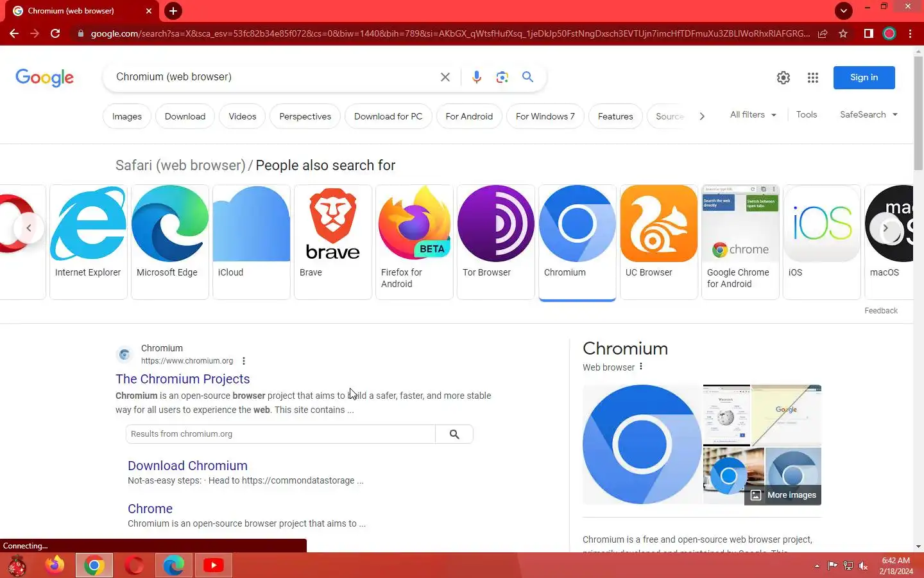Open large Chromium logo image
The width and height of the screenshot is (924, 578).
click(x=642, y=444)
